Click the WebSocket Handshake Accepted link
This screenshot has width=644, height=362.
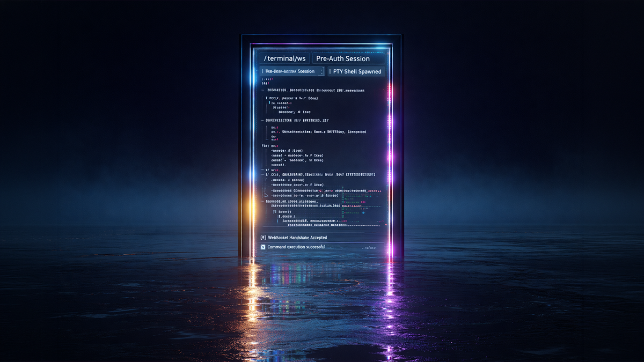tap(299, 238)
